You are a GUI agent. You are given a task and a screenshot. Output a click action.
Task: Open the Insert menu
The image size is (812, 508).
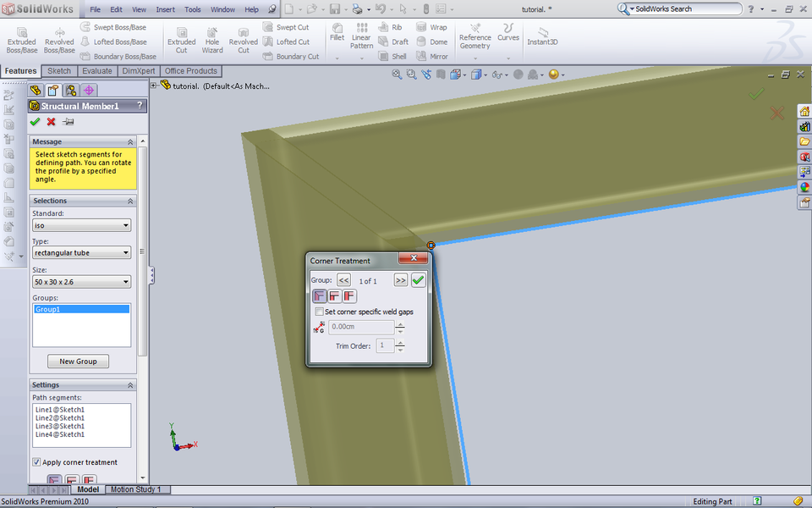tap(165, 9)
